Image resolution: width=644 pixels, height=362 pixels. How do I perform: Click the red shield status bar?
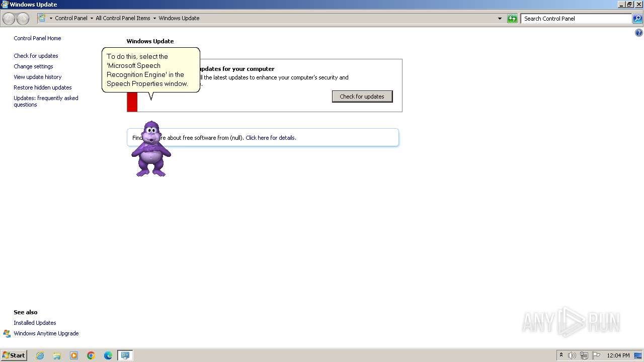pyautogui.click(x=132, y=102)
